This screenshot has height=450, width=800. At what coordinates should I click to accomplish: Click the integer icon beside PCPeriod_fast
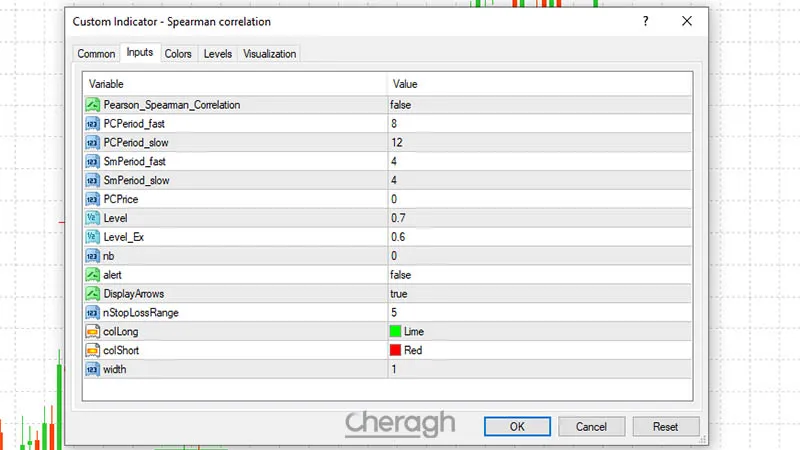coord(92,124)
